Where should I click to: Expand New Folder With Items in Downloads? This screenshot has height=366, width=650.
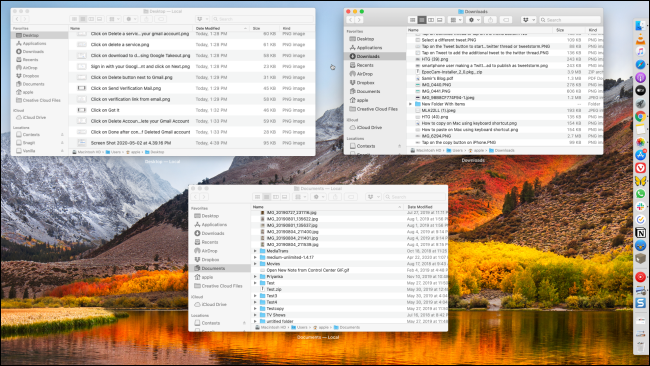point(410,104)
